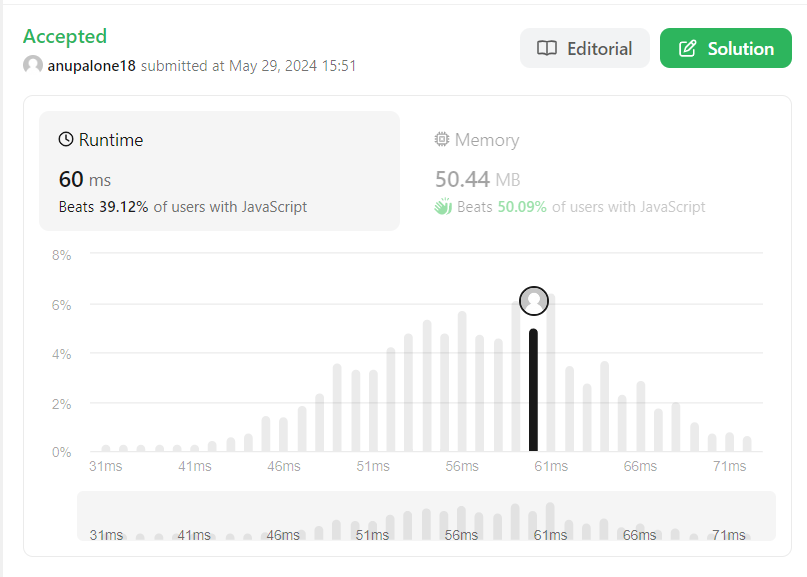This screenshot has height=577, width=807.
Task: Click the range slider at its 31ms label
Action: (106, 535)
